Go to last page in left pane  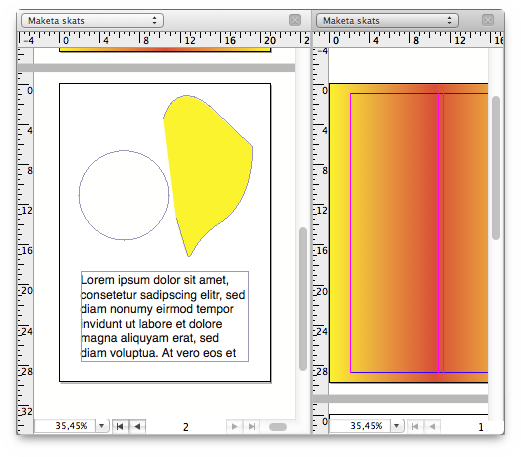point(252,426)
